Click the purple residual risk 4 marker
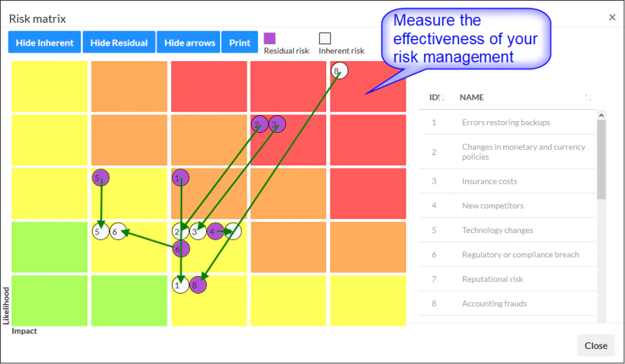This screenshot has height=364, width=625. [215, 231]
